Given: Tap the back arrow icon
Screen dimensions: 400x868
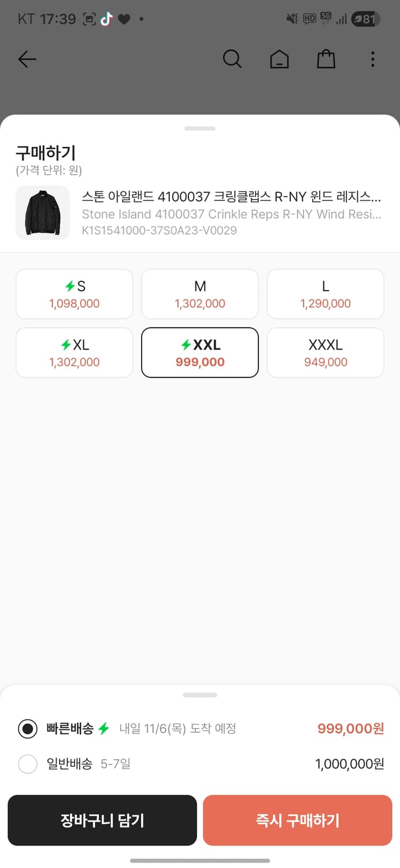Looking at the screenshot, I should coord(27,59).
